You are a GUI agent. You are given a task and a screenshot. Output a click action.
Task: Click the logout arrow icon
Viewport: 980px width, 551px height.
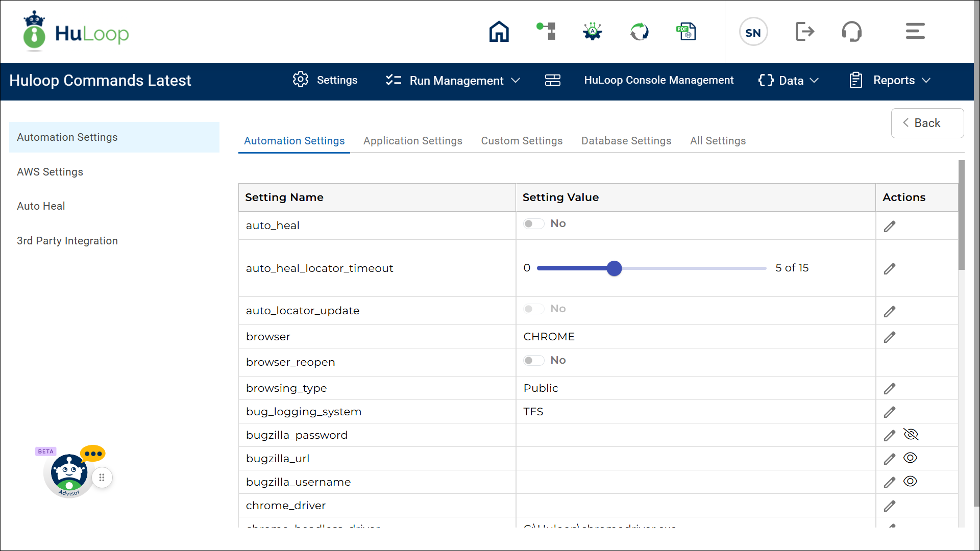point(804,32)
